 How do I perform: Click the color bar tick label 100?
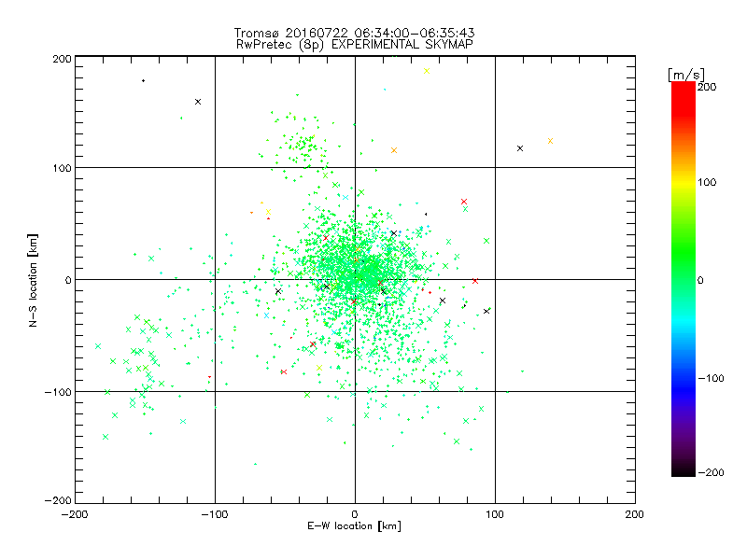[x=707, y=182]
